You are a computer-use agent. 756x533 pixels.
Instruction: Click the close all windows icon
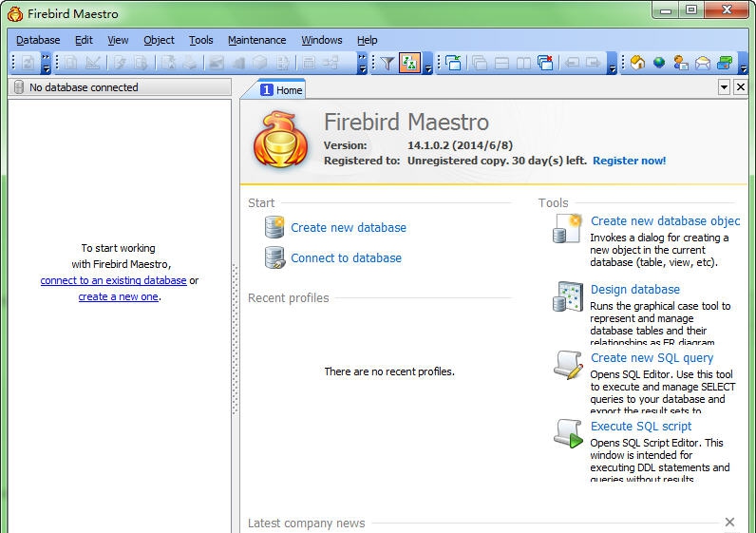point(545,64)
